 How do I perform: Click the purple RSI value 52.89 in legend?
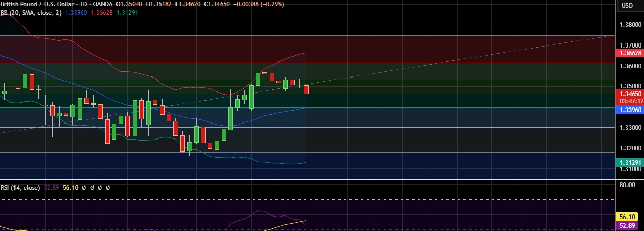coord(51,188)
